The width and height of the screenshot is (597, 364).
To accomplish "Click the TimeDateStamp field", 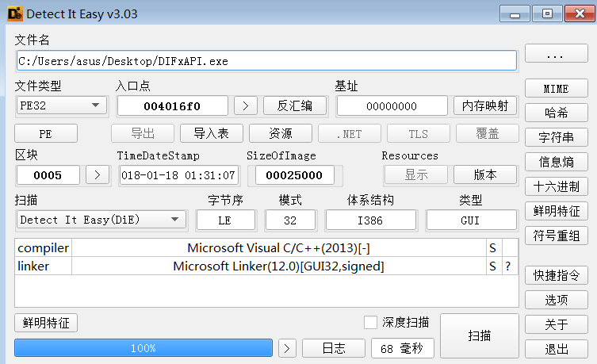I will coord(178,174).
